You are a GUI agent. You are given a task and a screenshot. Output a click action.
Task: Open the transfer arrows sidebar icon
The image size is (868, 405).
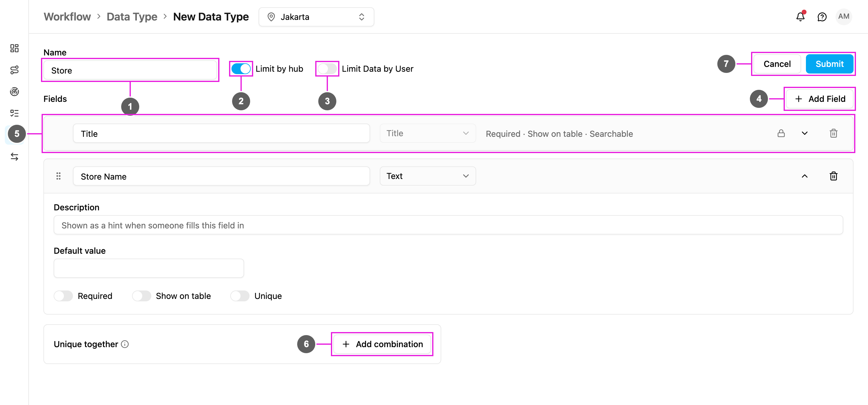14,157
